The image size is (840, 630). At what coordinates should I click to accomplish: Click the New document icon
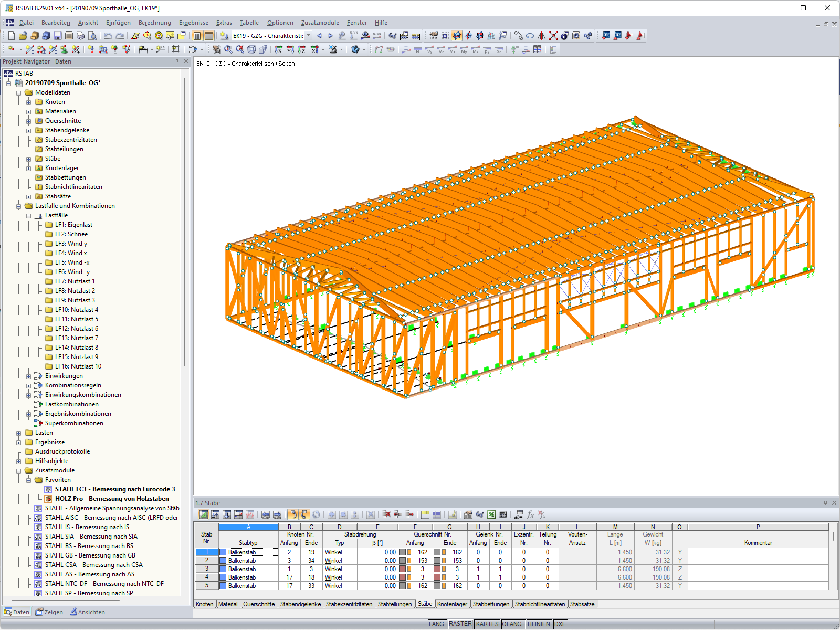click(12, 36)
